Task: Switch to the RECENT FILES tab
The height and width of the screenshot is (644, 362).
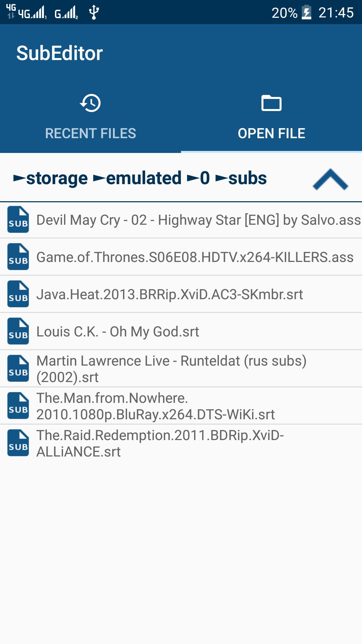Action: (x=90, y=133)
